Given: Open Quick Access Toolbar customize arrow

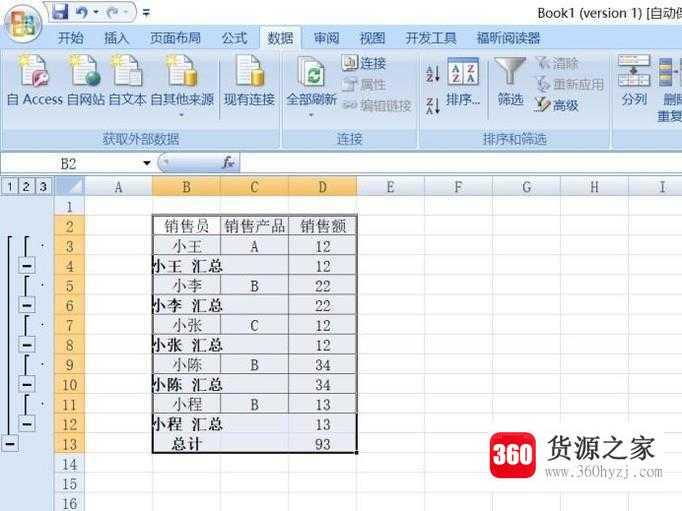Looking at the screenshot, I should pos(146,13).
